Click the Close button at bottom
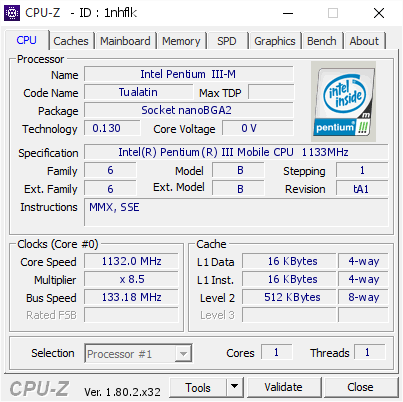 (360, 387)
